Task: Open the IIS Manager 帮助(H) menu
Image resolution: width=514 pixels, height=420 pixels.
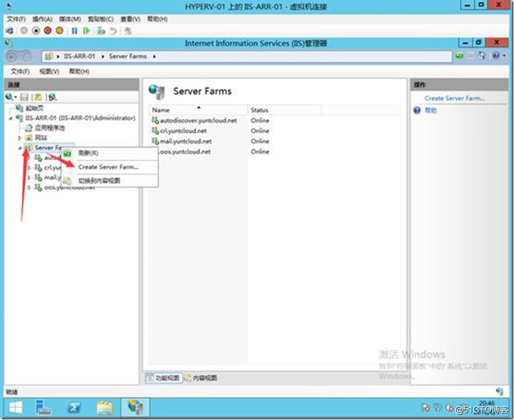Action: coord(79,71)
